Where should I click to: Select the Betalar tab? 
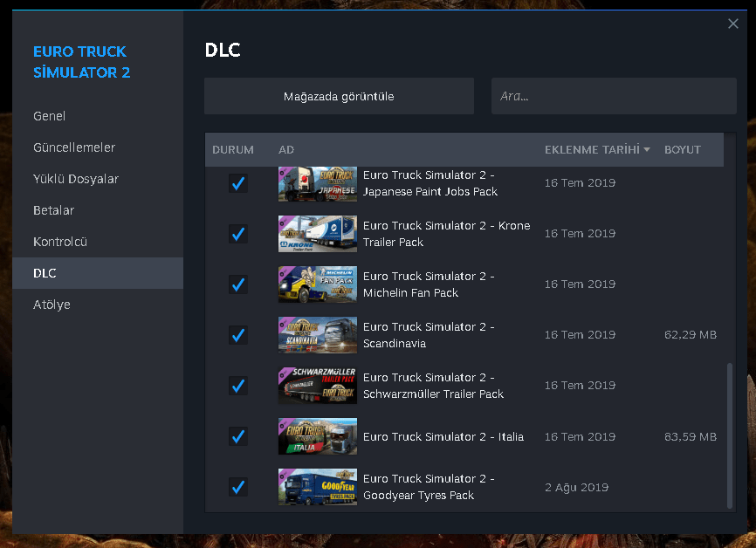(98, 210)
